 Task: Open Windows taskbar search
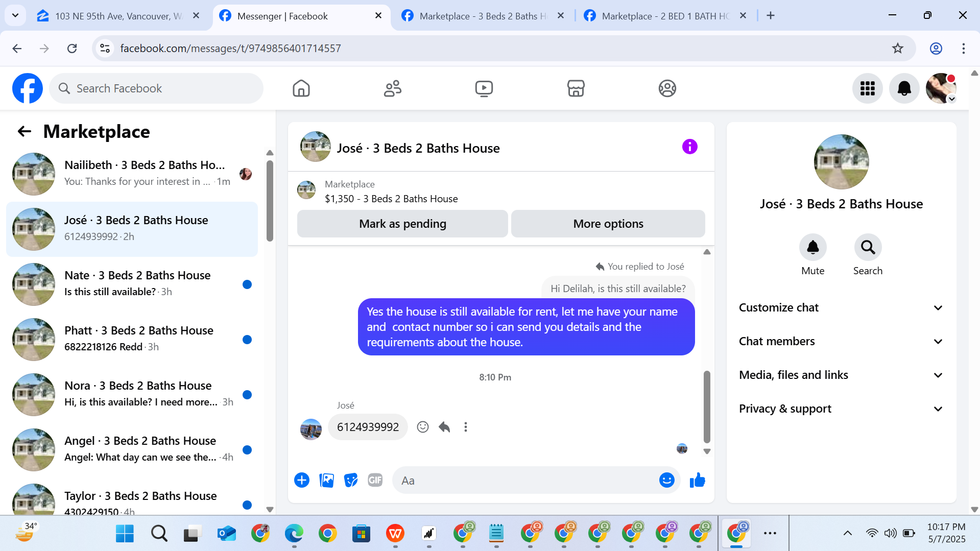159,534
